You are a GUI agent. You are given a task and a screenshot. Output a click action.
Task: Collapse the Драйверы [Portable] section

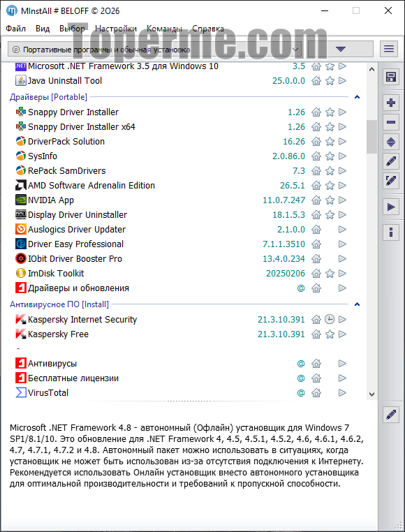pyautogui.click(x=357, y=97)
